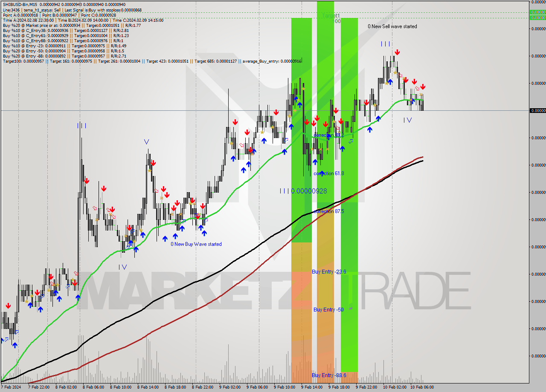The height and width of the screenshot is (392, 546).
Task: Select the rightmost red sell arrow on the chart
Action: click(423, 87)
